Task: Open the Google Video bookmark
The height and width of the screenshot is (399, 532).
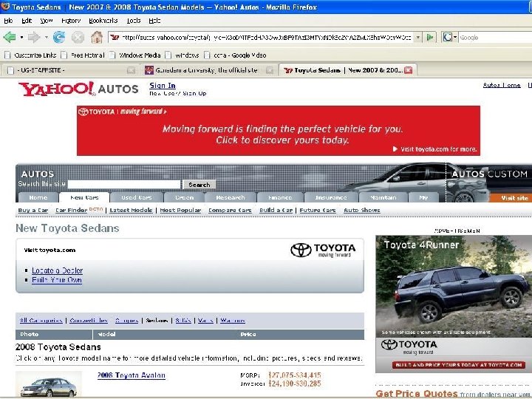Action: click(235, 55)
